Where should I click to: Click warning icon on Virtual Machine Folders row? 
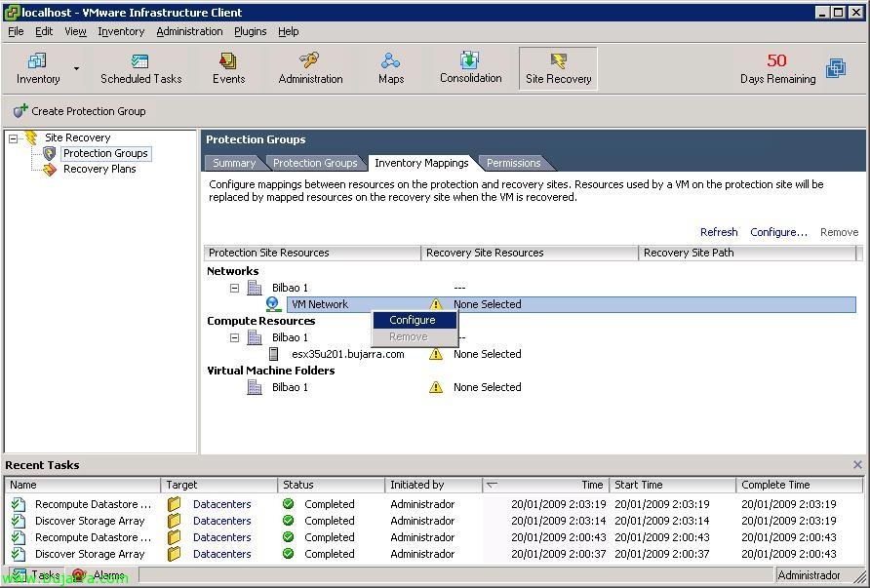(x=436, y=387)
